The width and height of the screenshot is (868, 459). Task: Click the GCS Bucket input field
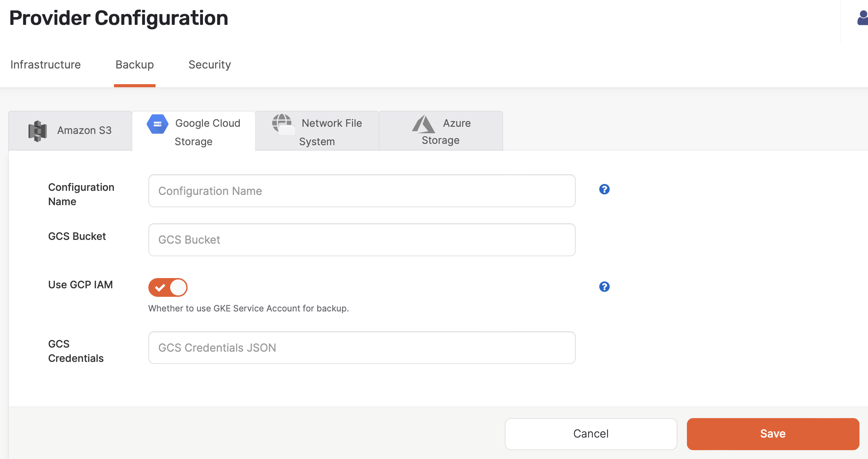pos(362,240)
